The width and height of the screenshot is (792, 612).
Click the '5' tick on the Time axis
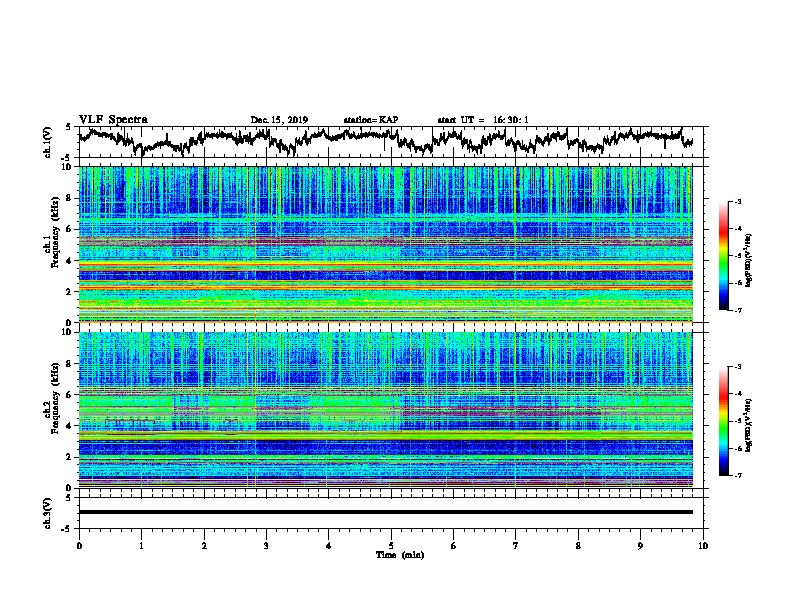[391, 546]
